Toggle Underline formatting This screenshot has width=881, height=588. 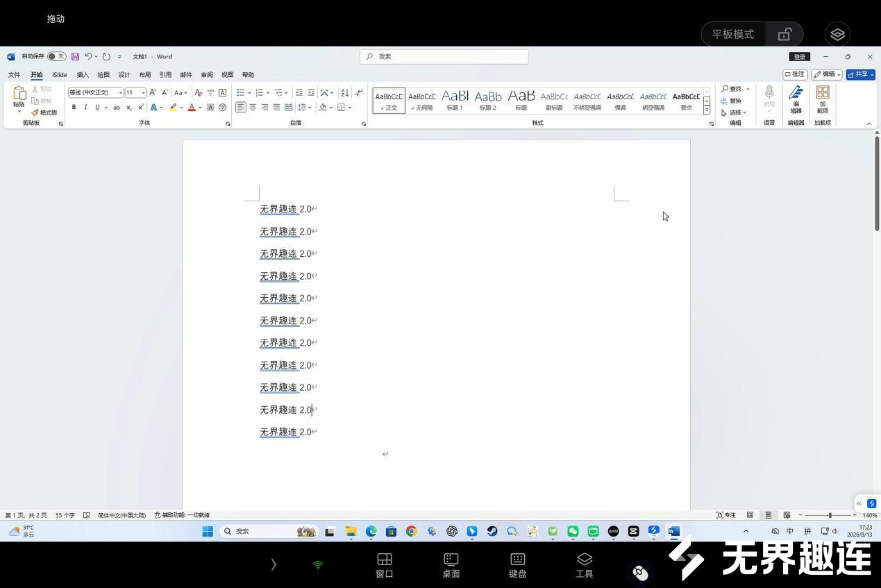click(x=97, y=108)
